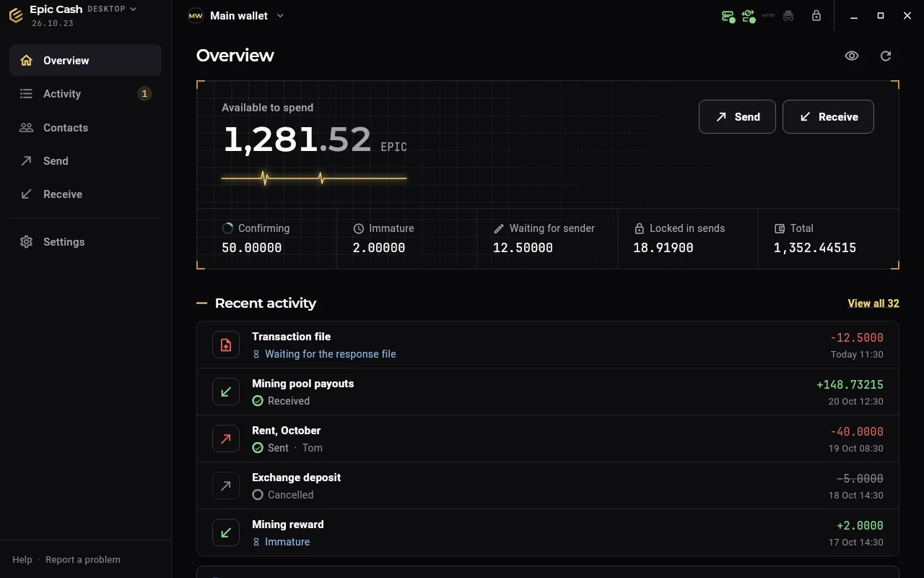Click the Locked in sends lock icon
This screenshot has width=924, height=578.
click(639, 228)
